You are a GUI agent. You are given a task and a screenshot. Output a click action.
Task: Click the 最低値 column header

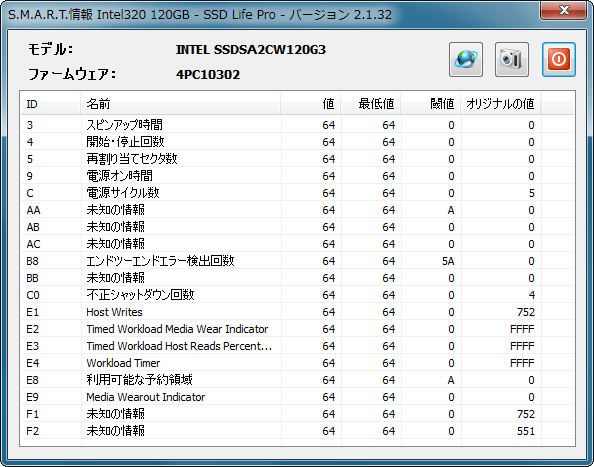pyautogui.click(x=371, y=103)
